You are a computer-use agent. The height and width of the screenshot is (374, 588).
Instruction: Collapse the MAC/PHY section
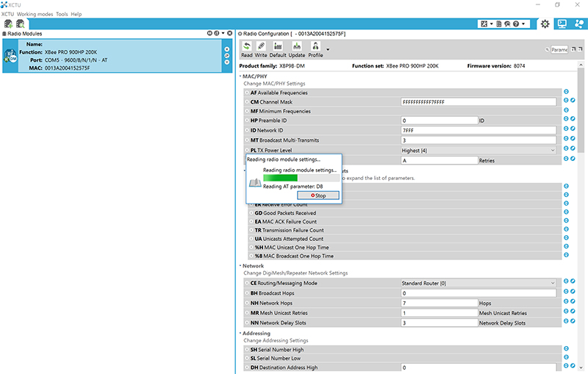[x=240, y=76]
